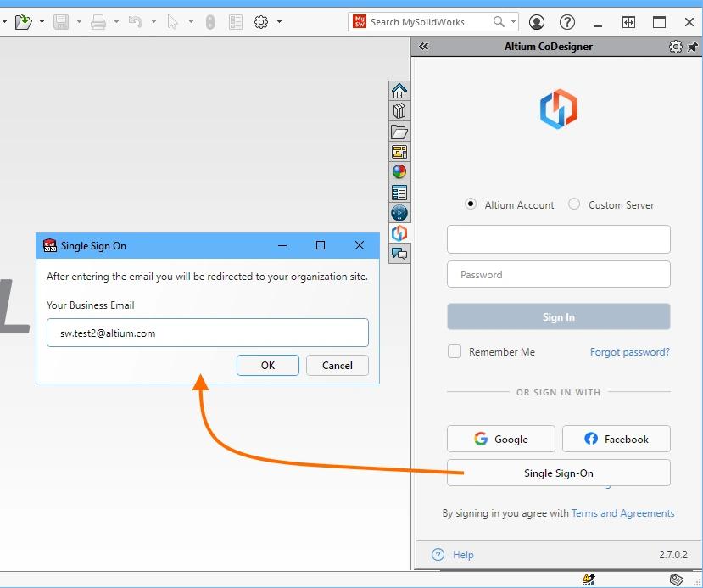The image size is (703, 588).
Task: Open the Custom Properties panel
Action: (x=399, y=193)
